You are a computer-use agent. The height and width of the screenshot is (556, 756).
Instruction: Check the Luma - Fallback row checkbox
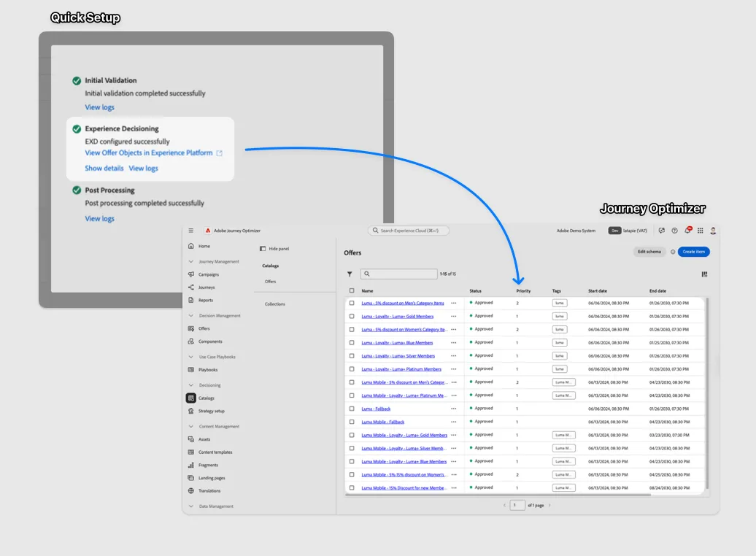point(352,409)
